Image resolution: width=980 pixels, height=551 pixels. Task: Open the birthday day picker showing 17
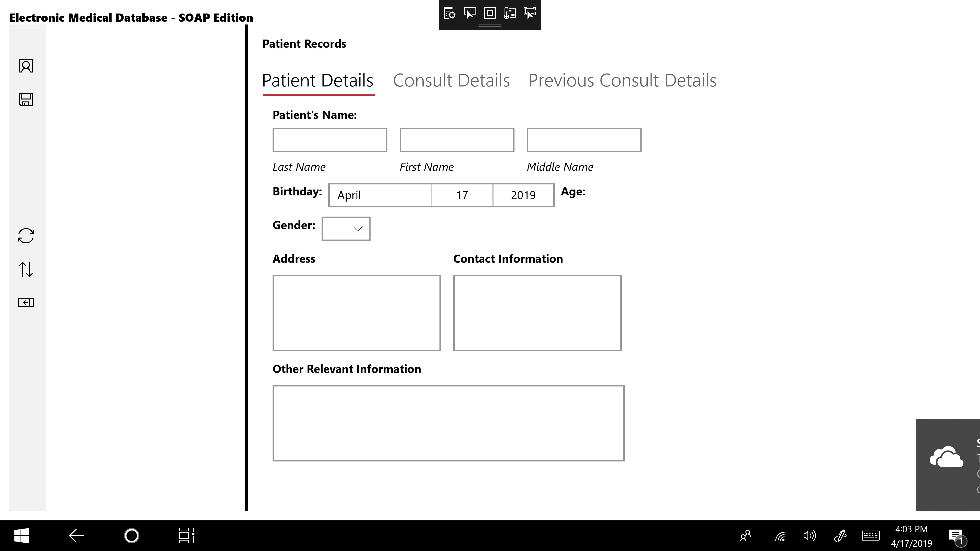point(462,195)
